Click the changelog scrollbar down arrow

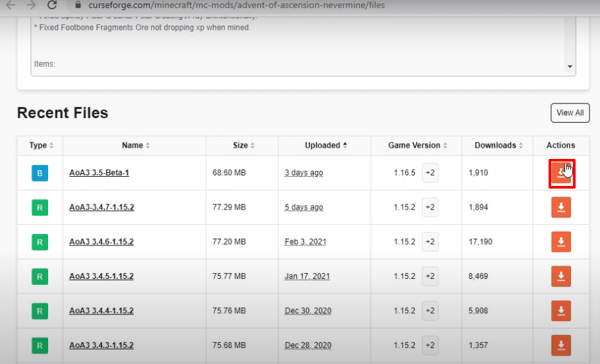point(570,67)
